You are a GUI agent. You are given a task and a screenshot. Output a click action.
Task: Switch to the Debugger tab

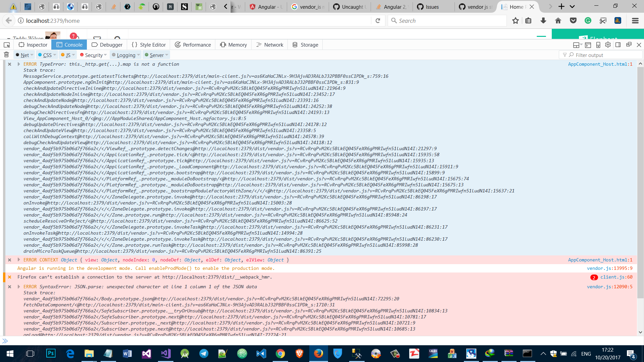pyautogui.click(x=107, y=45)
